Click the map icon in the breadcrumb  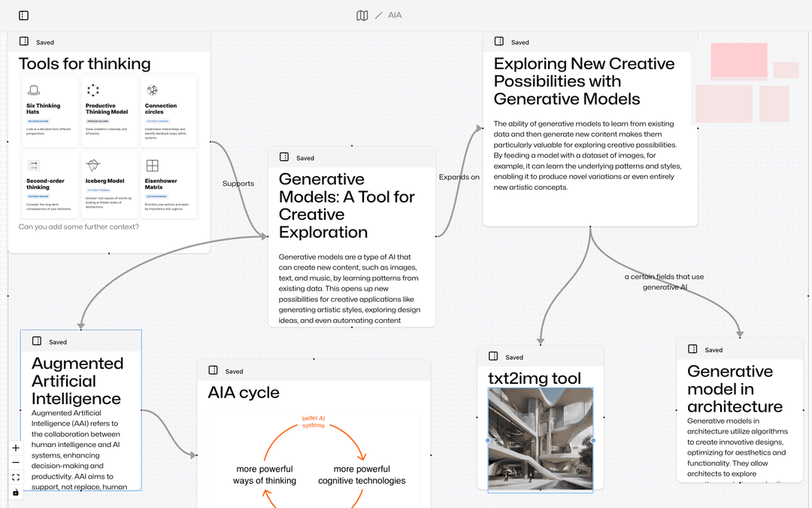pyautogui.click(x=362, y=15)
